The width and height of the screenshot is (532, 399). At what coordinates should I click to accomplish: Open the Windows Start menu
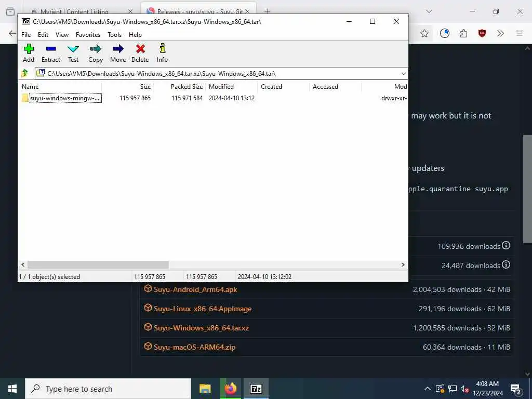(x=12, y=389)
